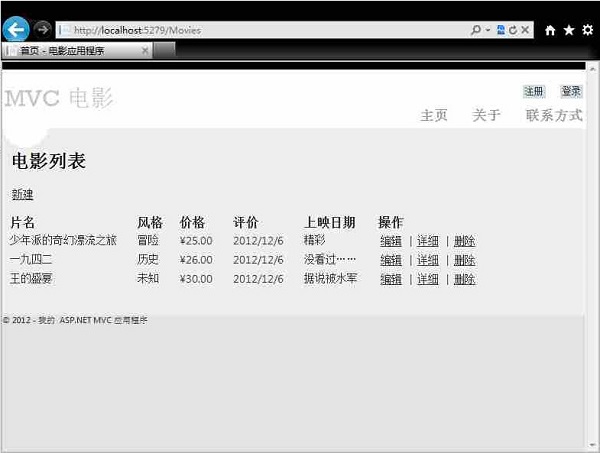
Task: Click the price ¥26.00
Action: 196,260
